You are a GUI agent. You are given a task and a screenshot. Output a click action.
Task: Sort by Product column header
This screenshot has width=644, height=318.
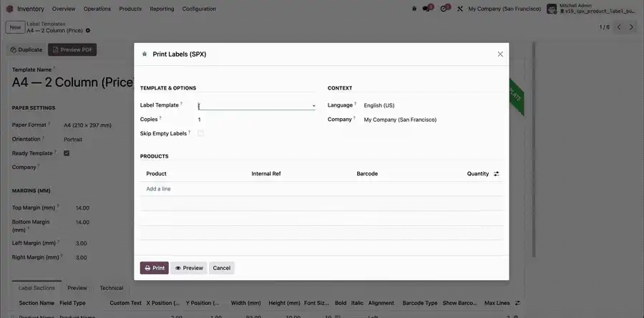tap(157, 174)
